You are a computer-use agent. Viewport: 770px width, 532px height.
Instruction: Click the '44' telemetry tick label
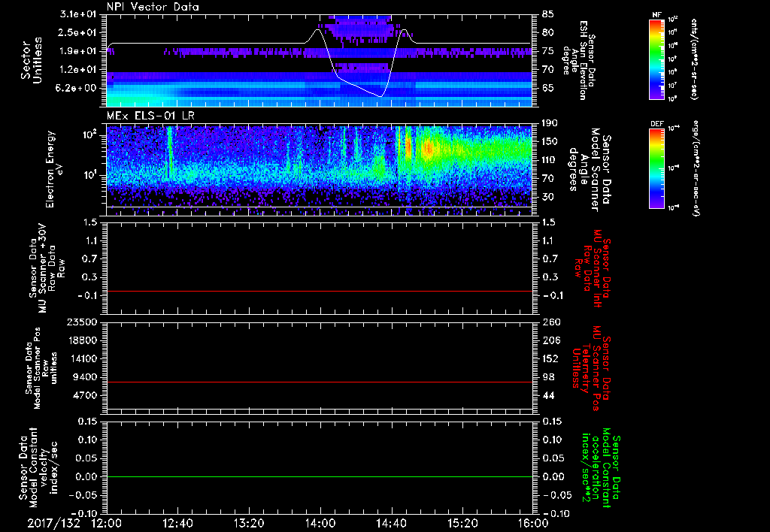pyautogui.click(x=548, y=395)
